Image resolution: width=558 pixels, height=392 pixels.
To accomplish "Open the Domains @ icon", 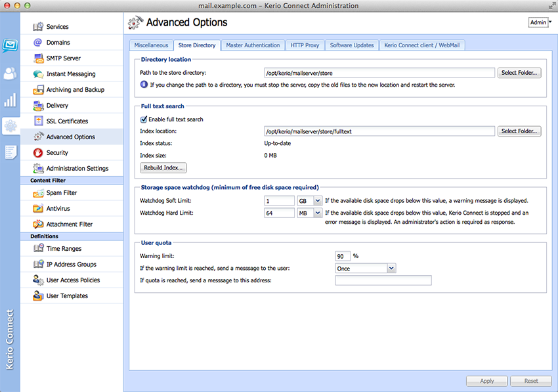I will [38, 43].
